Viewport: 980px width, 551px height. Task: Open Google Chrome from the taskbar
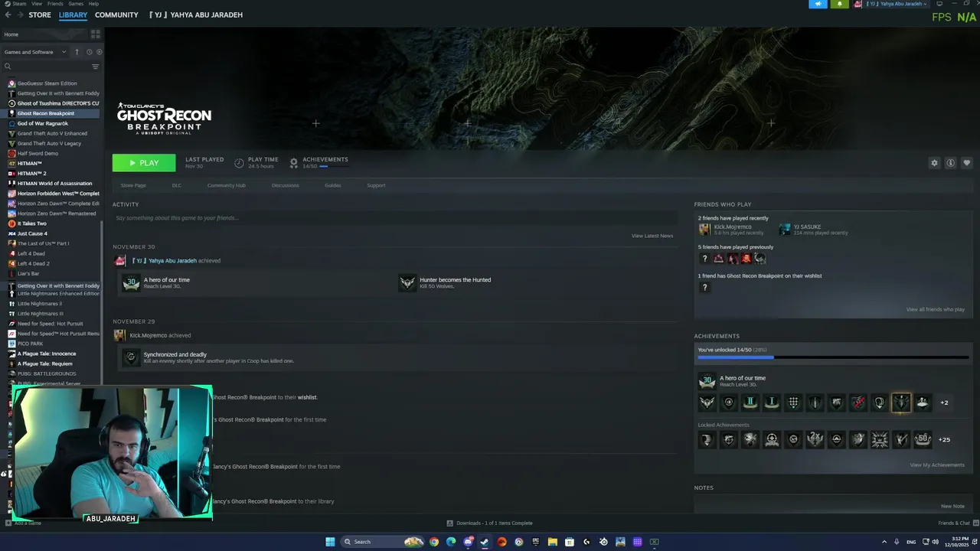434,542
